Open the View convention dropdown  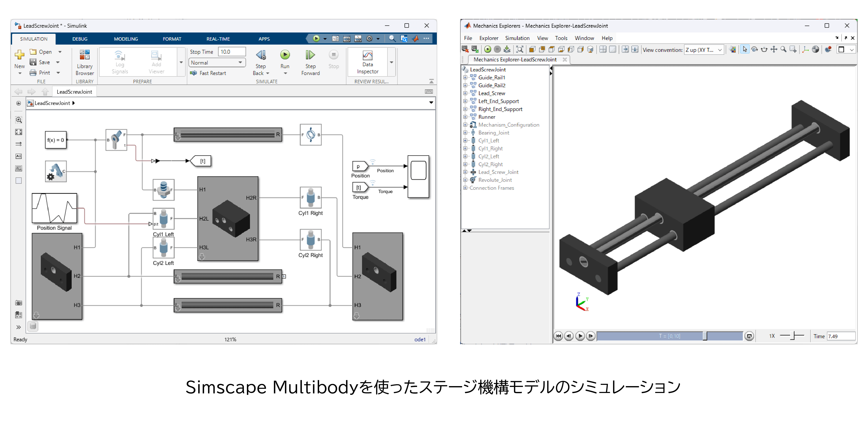click(x=704, y=50)
